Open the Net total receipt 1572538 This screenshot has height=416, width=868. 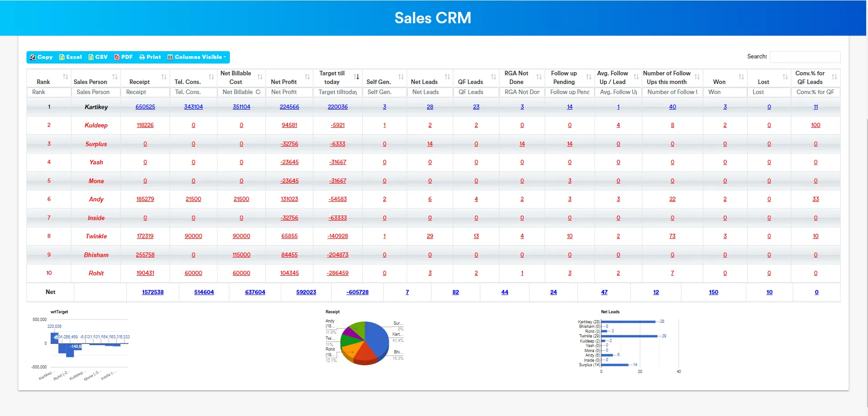tap(152, 292)
